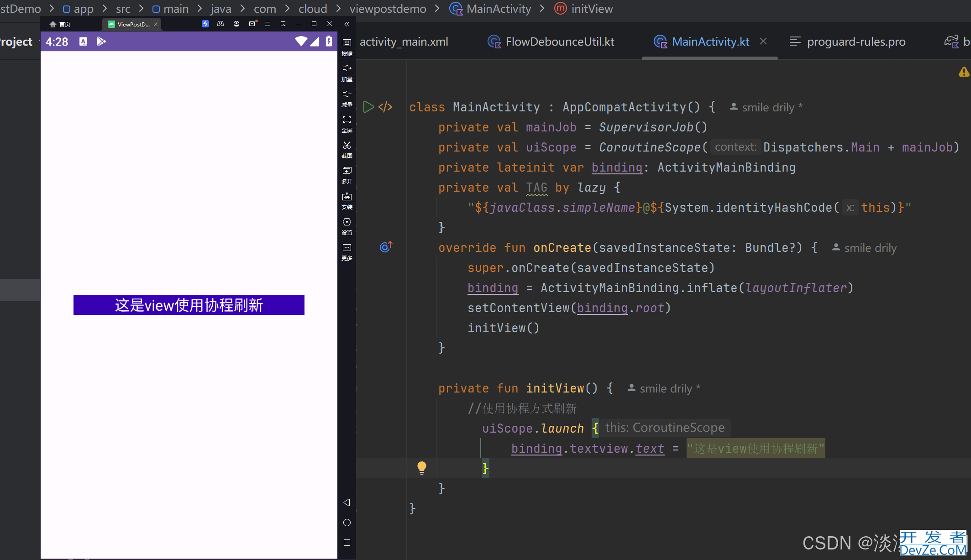Click 'smile drily *' author hint on class line
Screen dimensions: 971x560
pos(766,107)
